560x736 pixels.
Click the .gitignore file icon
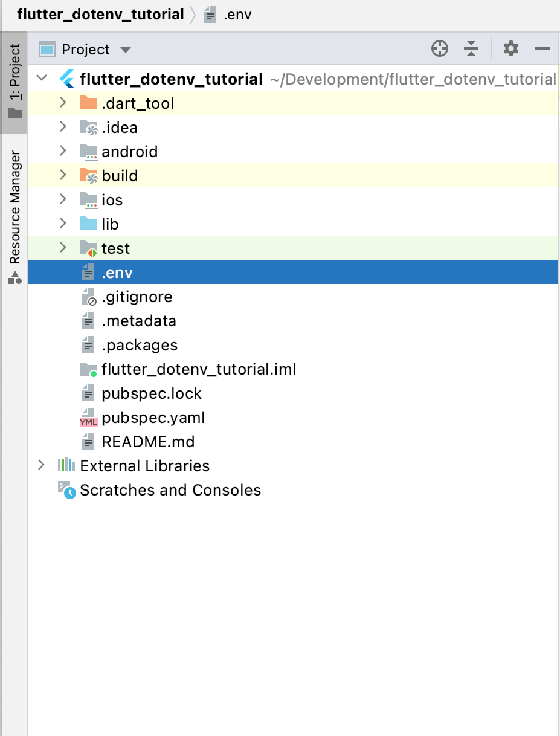pyautogui.click(x=89, y=297)
